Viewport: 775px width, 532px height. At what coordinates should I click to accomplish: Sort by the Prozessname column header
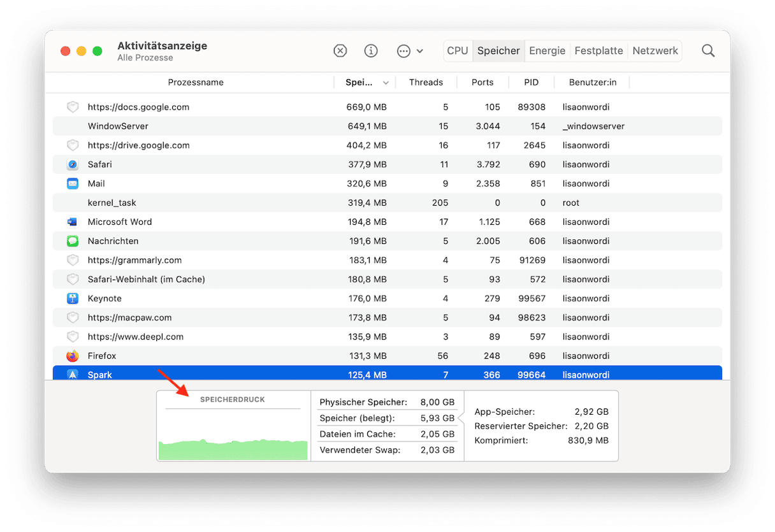pyautogui.click(x=196, y=82)
